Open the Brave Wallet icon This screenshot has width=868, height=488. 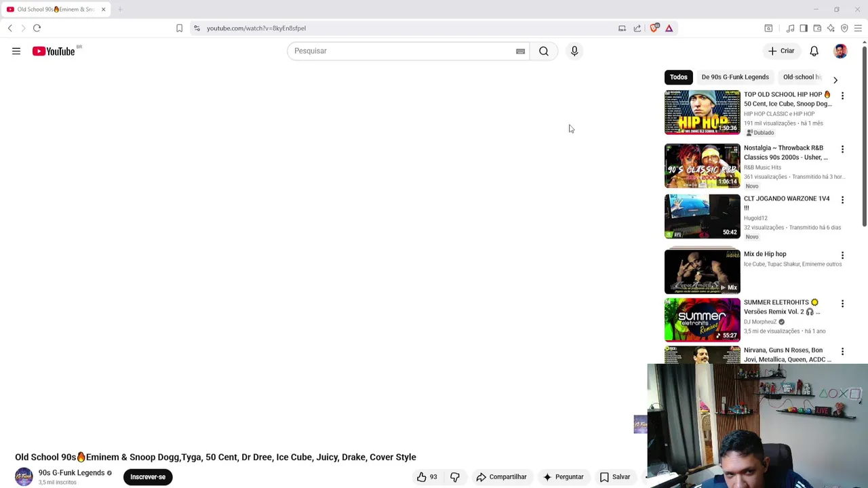coord(817,28)
